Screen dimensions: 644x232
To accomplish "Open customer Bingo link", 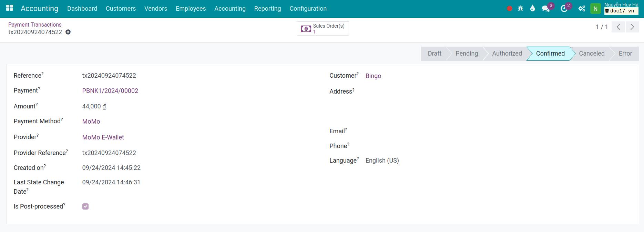I will pyautogui.click(x=373, y=76).
